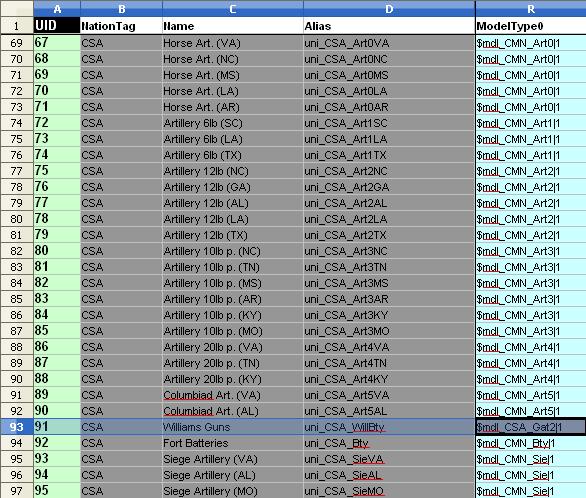Select row header 69
586x498 pixels.
click(16, 43)
